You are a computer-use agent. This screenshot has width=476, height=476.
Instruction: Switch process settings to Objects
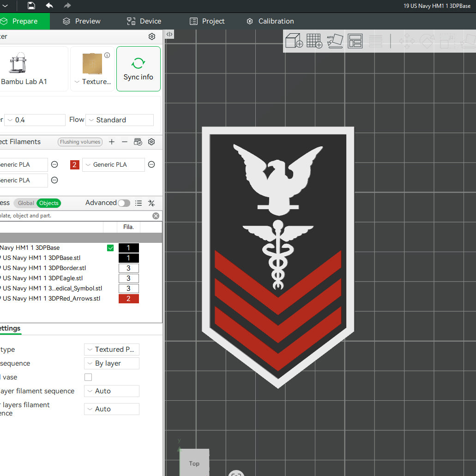(48, 203)
